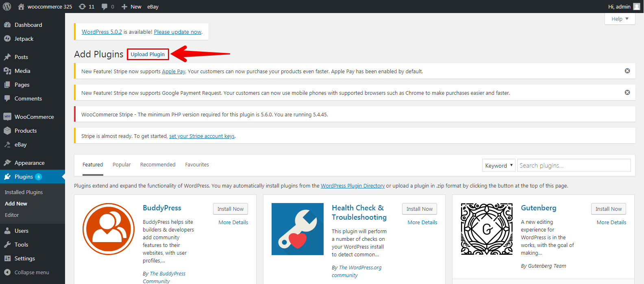Focus the Search plugins field

tap(574, 165)
